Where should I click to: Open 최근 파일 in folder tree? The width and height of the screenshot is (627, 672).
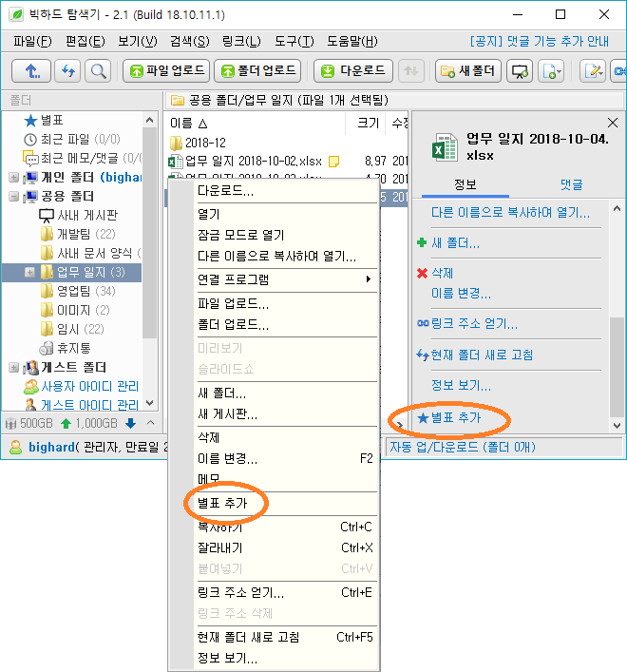[72, 140]
